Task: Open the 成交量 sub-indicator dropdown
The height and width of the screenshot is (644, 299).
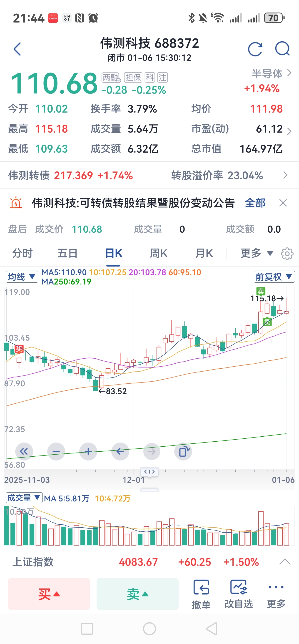Action: (24, 498)
